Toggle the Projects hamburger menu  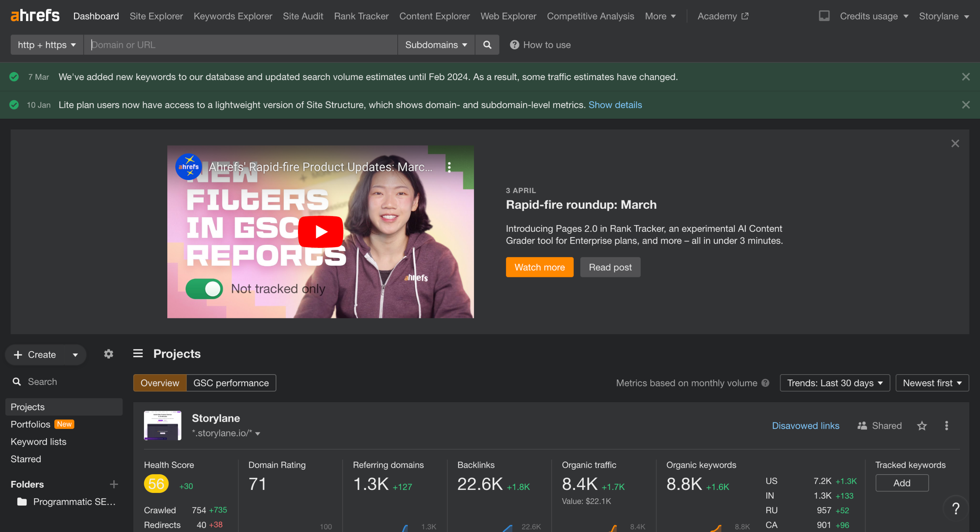(x=138, y=354)
